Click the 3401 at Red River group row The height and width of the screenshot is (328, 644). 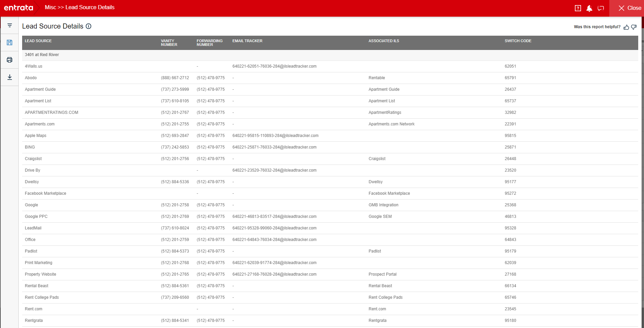tap(330, 55)
